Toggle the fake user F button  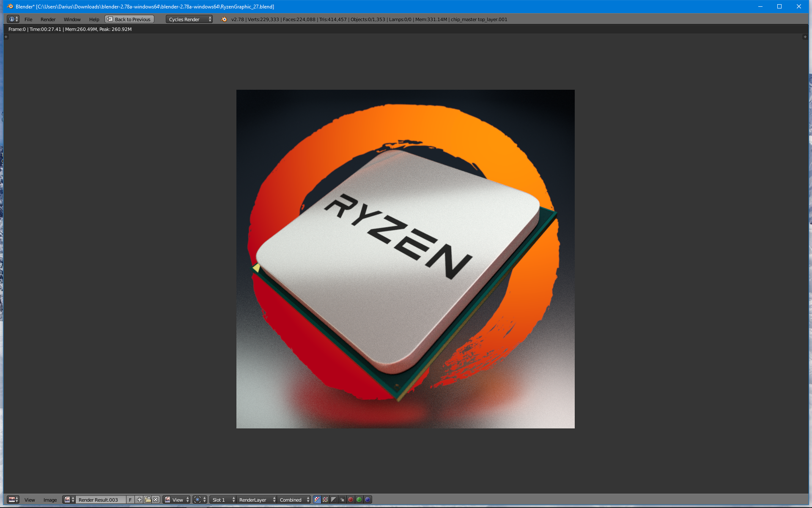pos(130,500)
